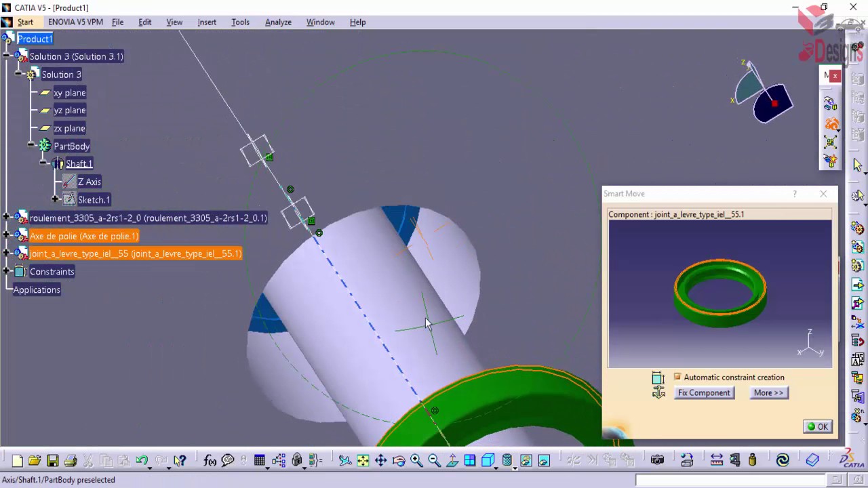Click the Multi-view quad window icon
The image size is (868, 488).
click(470, 461)
